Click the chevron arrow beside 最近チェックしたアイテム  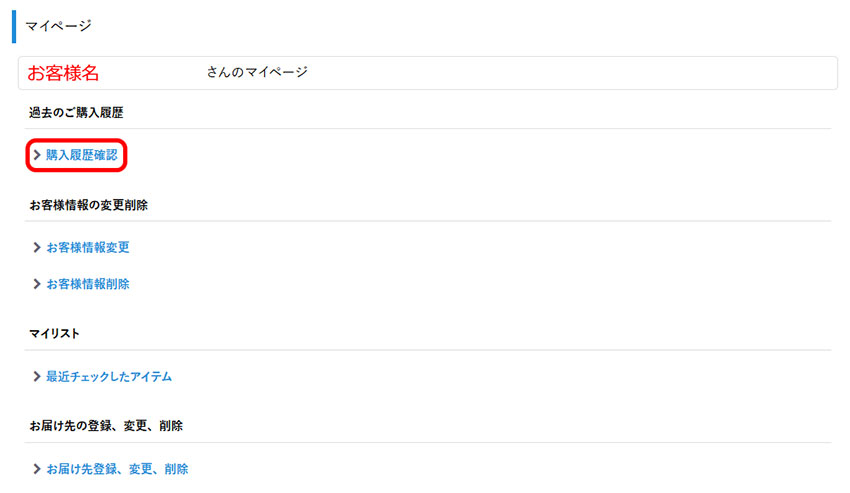[37, 377]
